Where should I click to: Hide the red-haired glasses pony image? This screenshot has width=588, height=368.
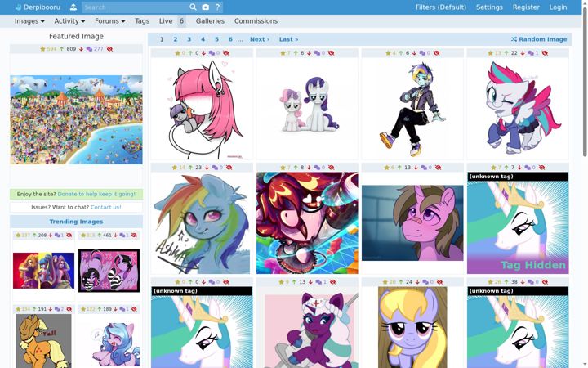click(331, 168)
